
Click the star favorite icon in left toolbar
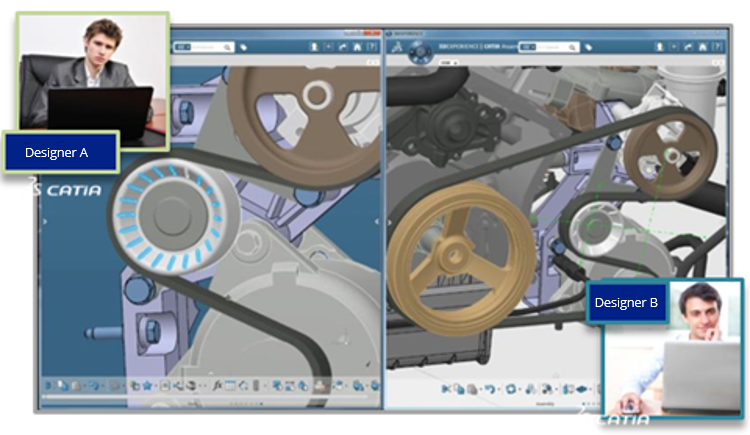coord(147,385)
